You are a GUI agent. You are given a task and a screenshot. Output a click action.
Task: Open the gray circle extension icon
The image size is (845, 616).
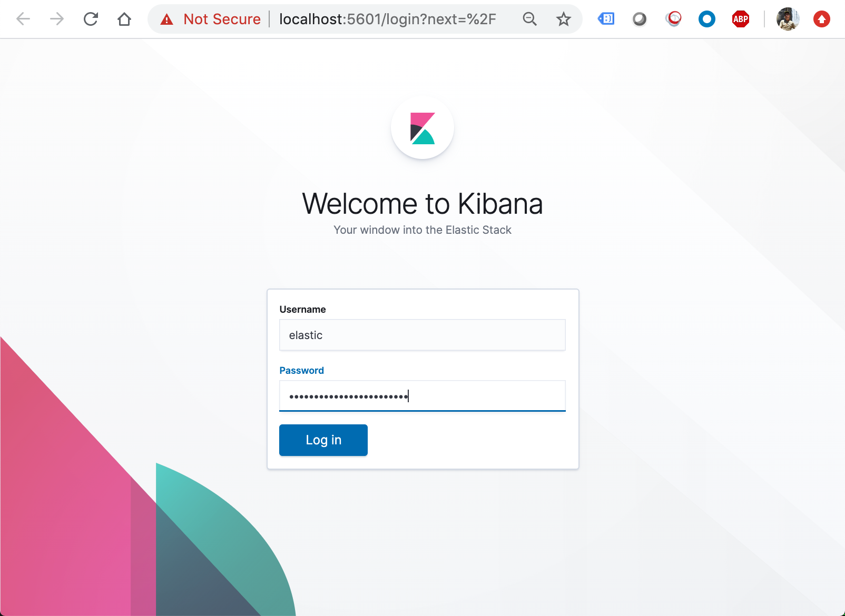[x=640, y=19]
